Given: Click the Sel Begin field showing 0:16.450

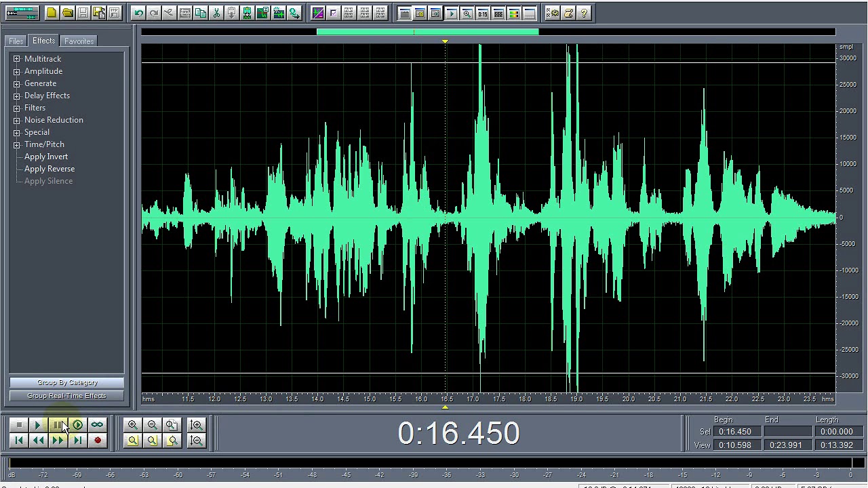Looking at the screenshot, I should point(737,432).
